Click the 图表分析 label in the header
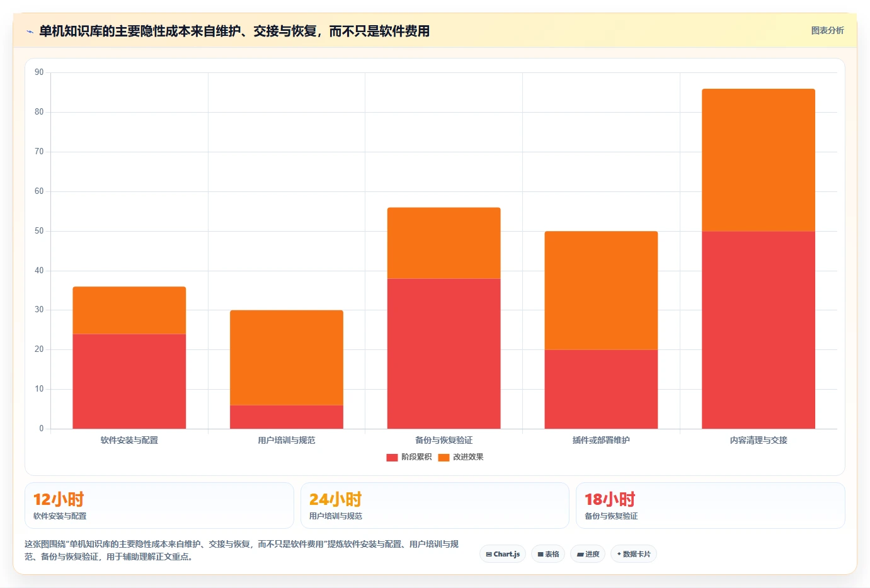Screen dimensions: 870x588 pyautogui.click(x=827, y=30)
